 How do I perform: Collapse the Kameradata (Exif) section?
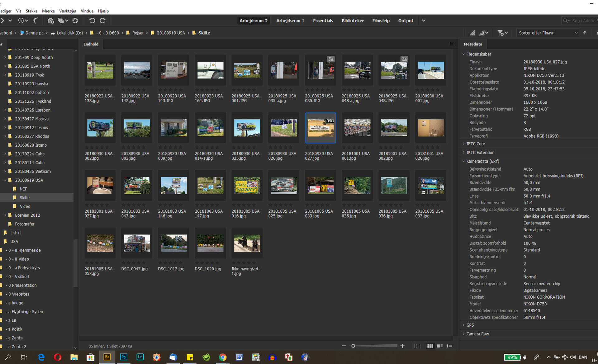(x=463, y=161)
